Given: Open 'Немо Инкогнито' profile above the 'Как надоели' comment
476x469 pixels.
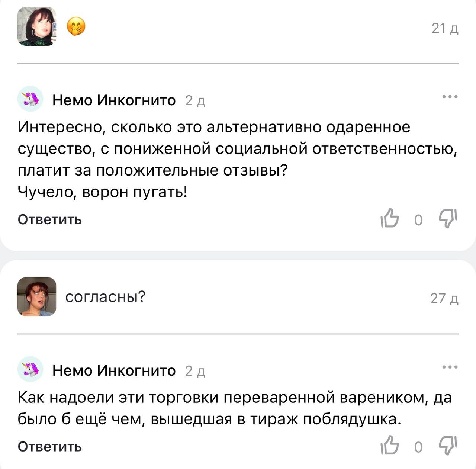Looking at the screenshot, I should (x=114, y=370).
